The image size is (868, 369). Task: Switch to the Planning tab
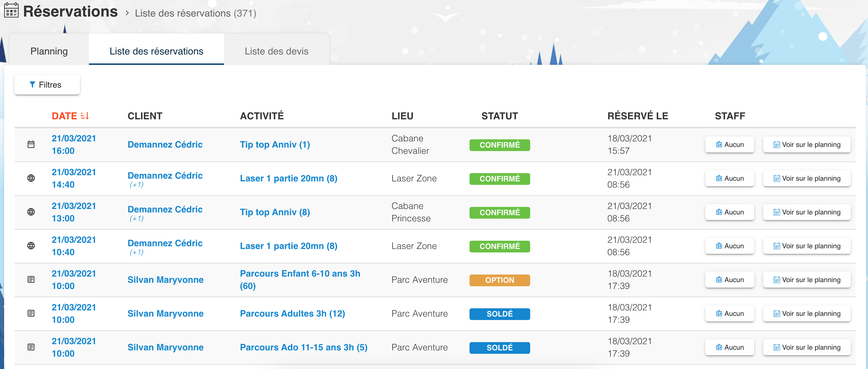click(x=49, y=51)
